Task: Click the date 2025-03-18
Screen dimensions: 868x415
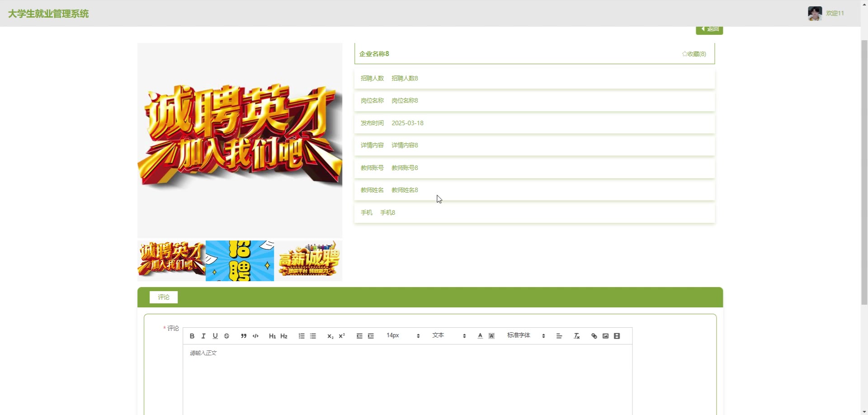Action: click(407, 123)
